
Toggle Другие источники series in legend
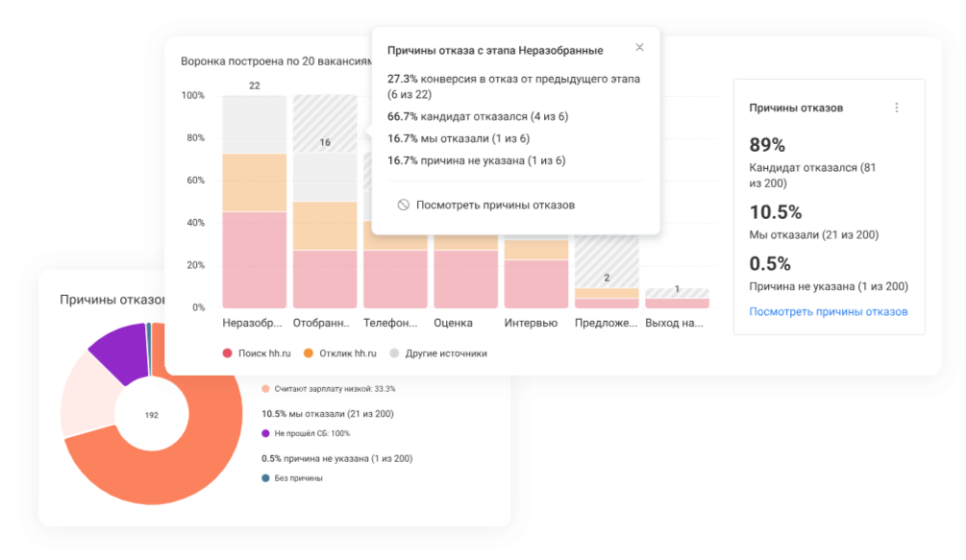click(x=445, y=353)
